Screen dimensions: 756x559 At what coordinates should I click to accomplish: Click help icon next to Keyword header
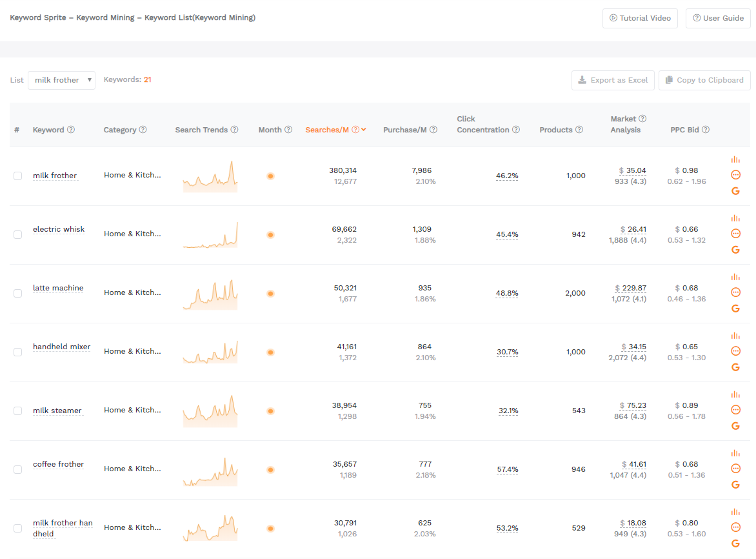coord(71,130)
